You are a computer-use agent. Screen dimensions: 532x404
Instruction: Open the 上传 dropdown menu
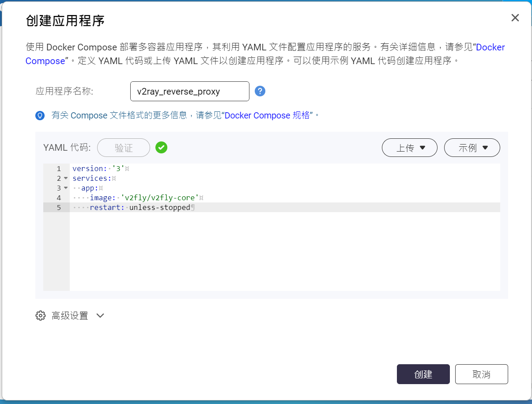[409, 148]
